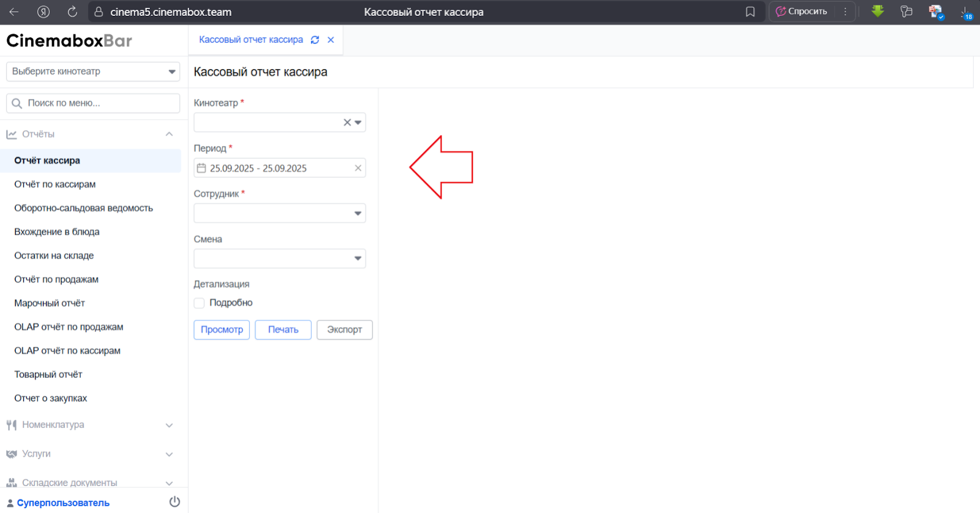Click the user icon beside Суперпользователь
980x513 pixels.
tap(10, 503)
